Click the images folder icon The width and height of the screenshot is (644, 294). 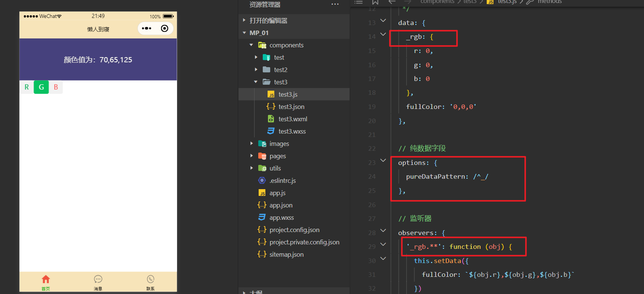[262, 144]
